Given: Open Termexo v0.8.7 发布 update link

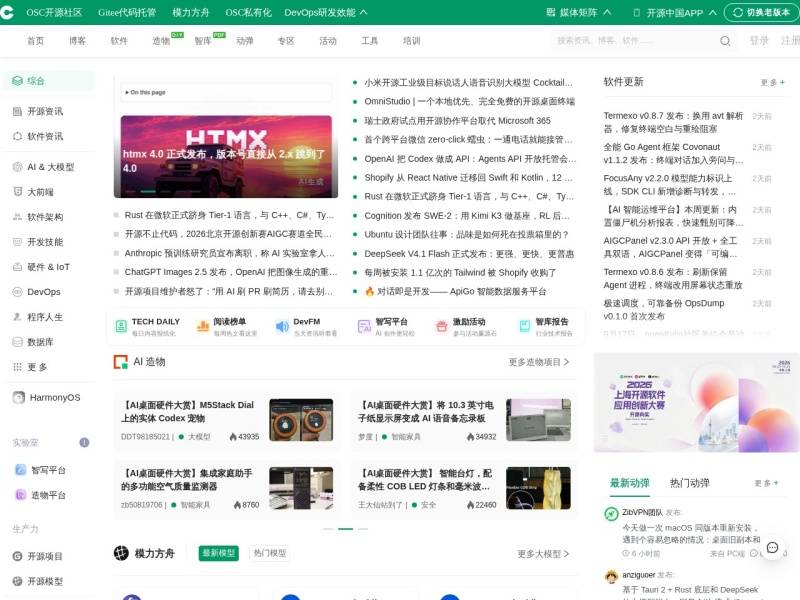Looking at the screenshot, I should tap(673, 122).
